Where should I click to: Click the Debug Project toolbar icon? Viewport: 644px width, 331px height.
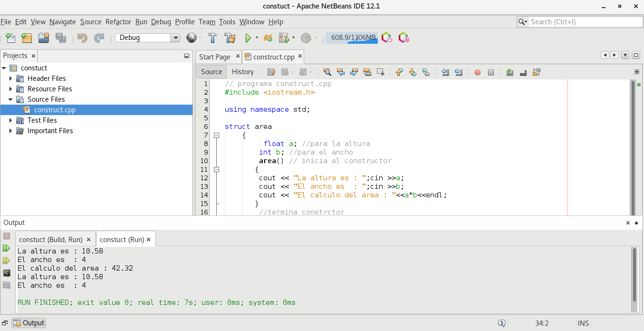tap(284, 38)
